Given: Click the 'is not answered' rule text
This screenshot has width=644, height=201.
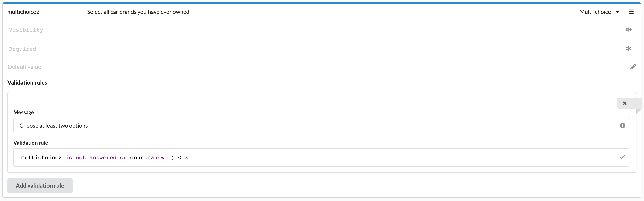Looking at the screenshot, I should click(x=91, y=158).
